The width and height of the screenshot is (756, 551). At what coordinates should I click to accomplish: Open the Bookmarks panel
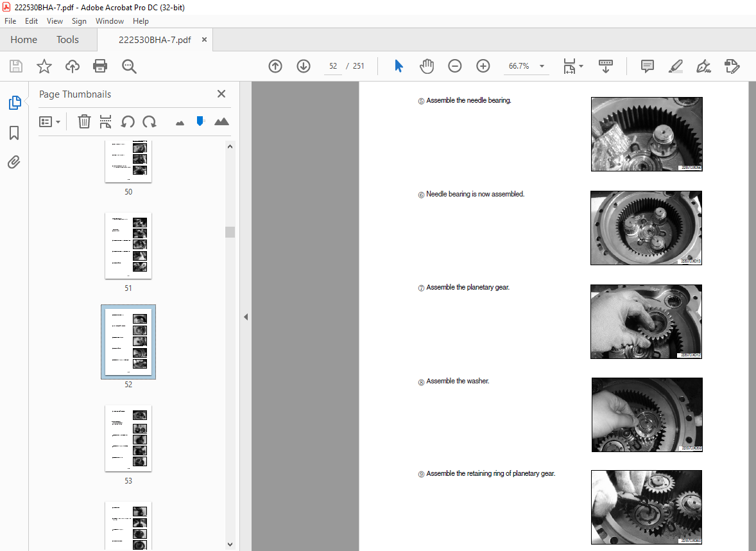click(x=15, y=133)
